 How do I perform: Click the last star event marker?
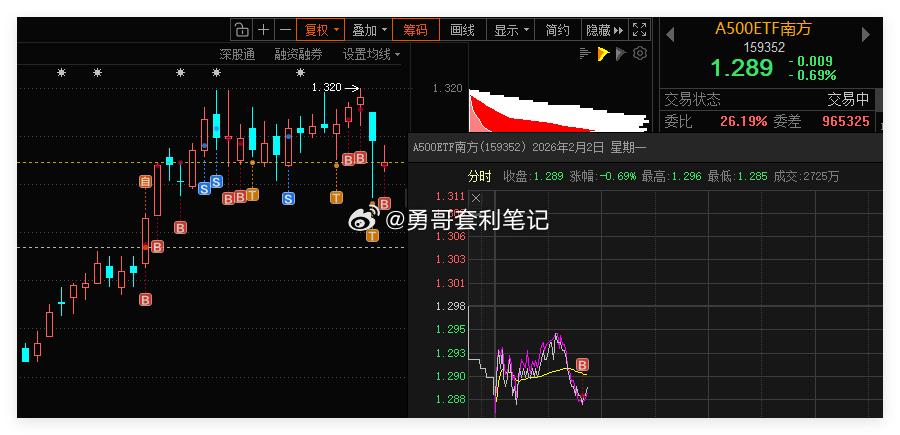pos(300,73)
